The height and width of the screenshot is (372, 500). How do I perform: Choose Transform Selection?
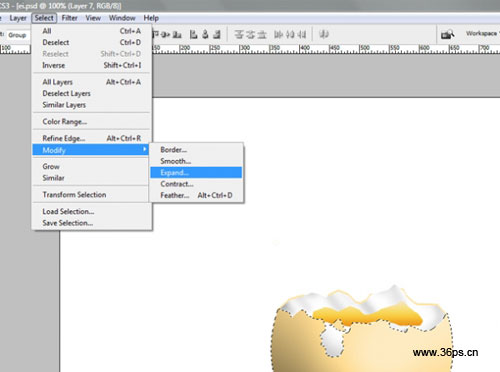point(91,195)
